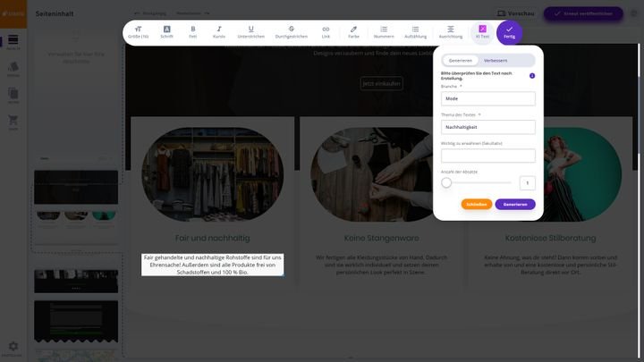Image resolution: width=644 pixels, height=362 pixels.
Task: Toggle bold (Fett) formatting
Action: click(193, 32)
